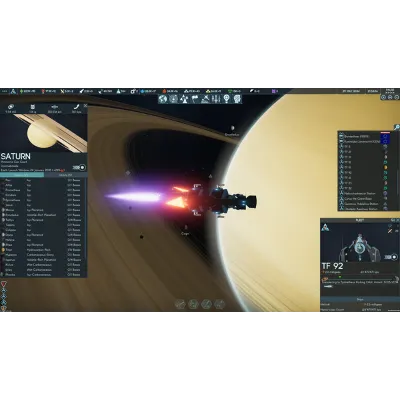Select Enceladus row in the Saturn moons list
Viewport: 400px width, 400px height.
pos(42,215)
